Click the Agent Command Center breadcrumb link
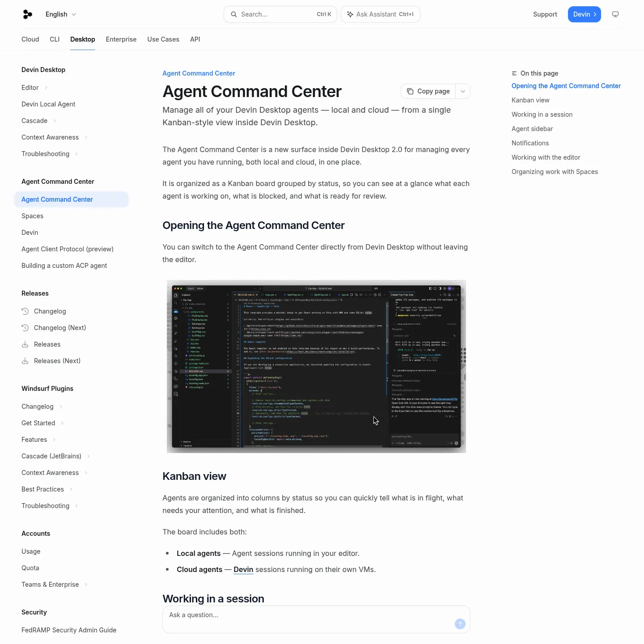Screen dimensions: 644x644 pos(199,73)
